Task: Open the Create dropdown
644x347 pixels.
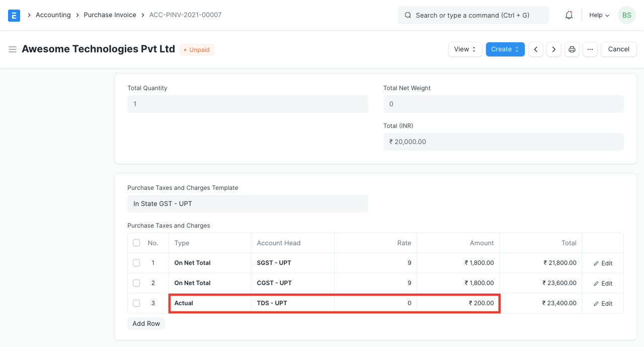Action: tap(505, 49)
